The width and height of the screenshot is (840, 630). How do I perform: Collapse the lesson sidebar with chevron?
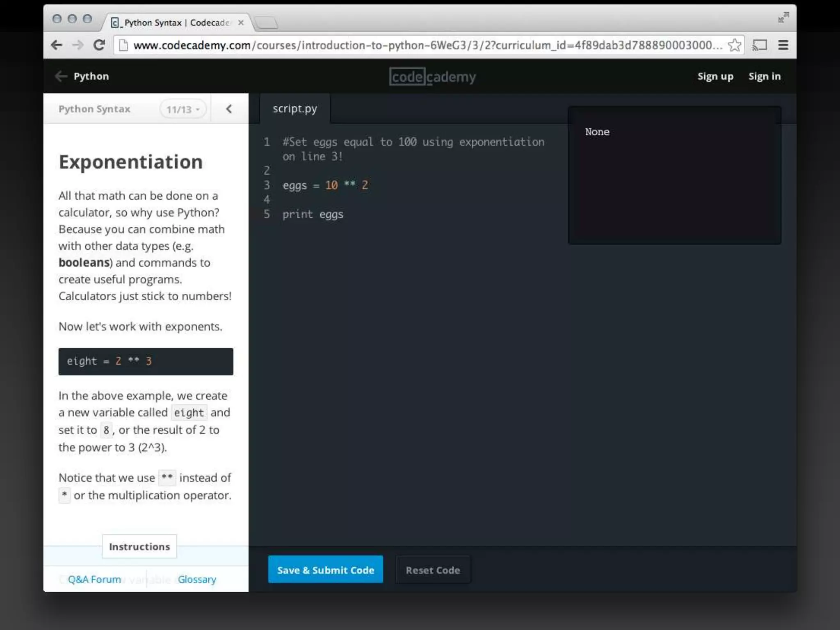coord(229,109)
